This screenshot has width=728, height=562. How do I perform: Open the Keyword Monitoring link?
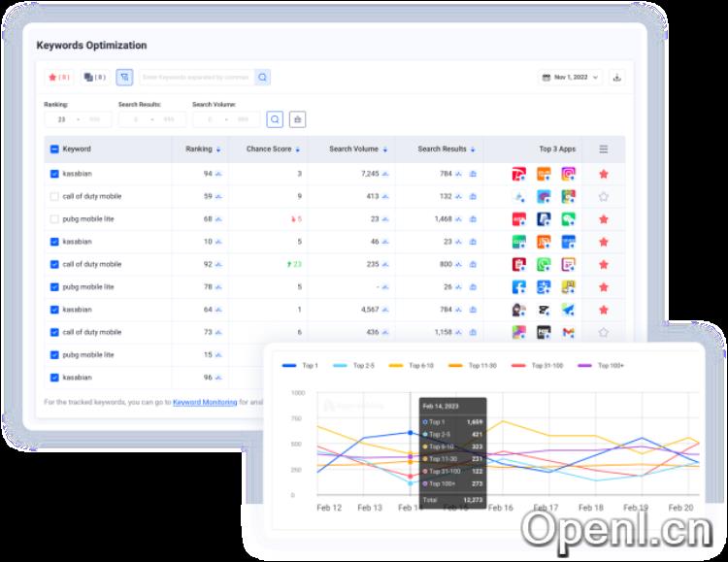pyautogui.click(x=204, y=402)
